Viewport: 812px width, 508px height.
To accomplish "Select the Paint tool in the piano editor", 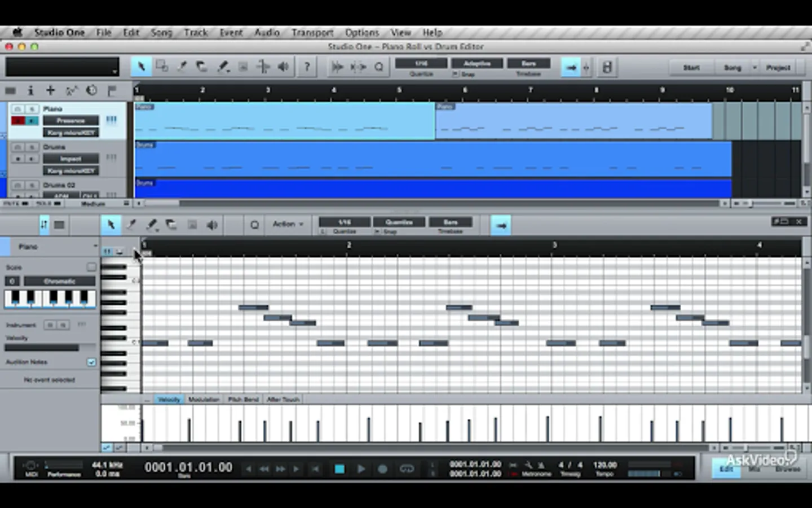I will pos(152,225).
